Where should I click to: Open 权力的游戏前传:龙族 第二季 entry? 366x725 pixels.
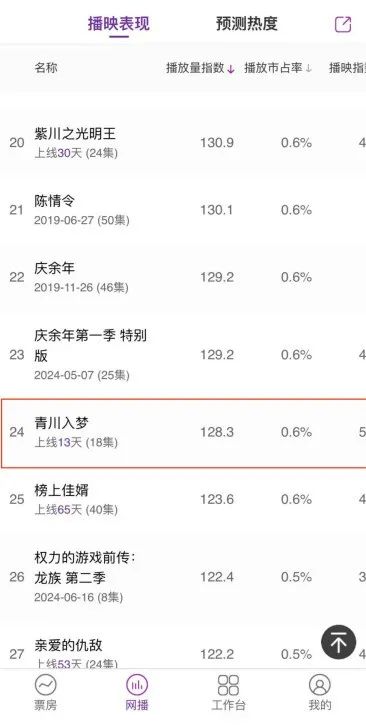click(183, 577)
